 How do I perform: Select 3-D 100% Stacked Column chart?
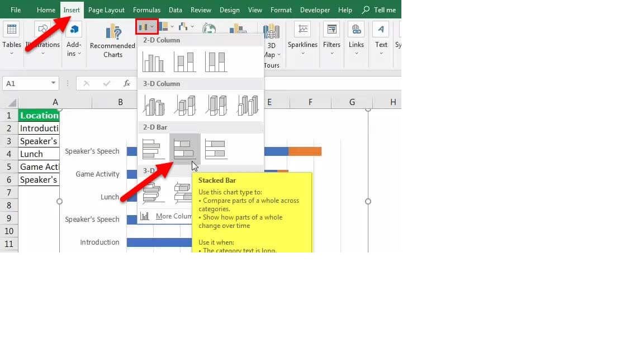pos(216,106)
